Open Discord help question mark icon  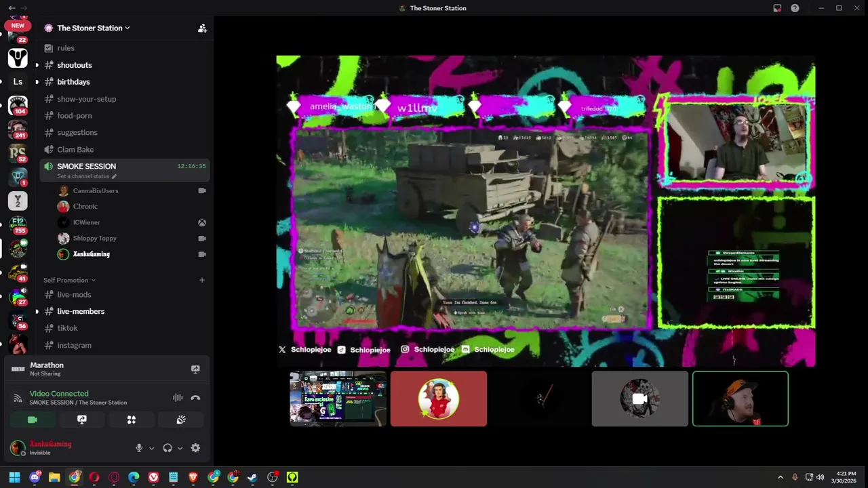[795, 8]
